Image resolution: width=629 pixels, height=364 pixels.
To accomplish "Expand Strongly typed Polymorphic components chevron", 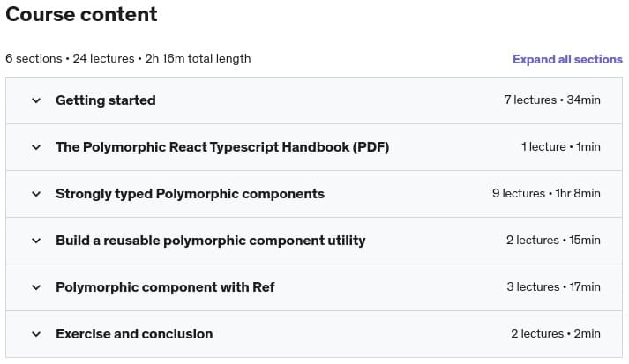I will coord(36,194).
